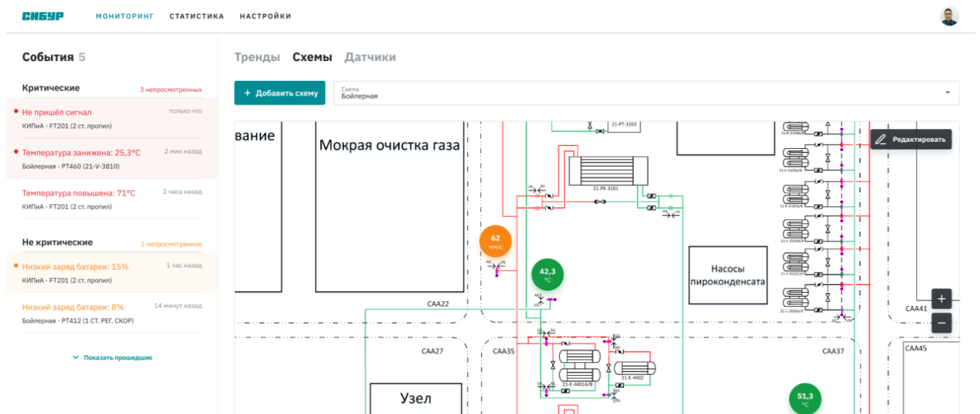Select the green 42,3°C sensor indicator

coord(546,275)
